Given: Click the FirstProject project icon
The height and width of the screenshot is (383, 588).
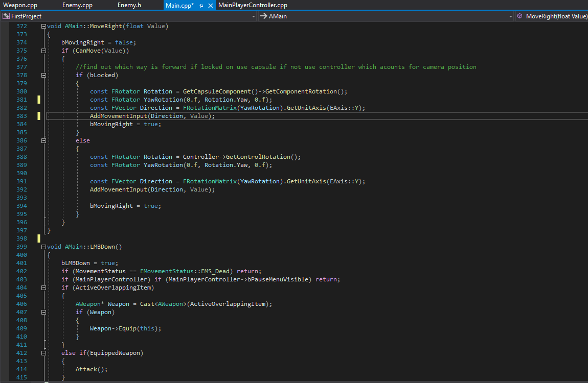Looking at the screenshot, I should pos(6,16).
